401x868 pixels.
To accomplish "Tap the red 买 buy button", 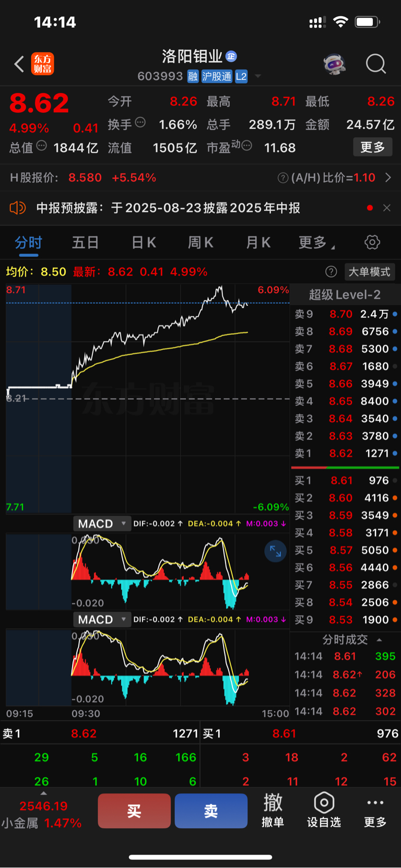I will click(x=134, y=811).
